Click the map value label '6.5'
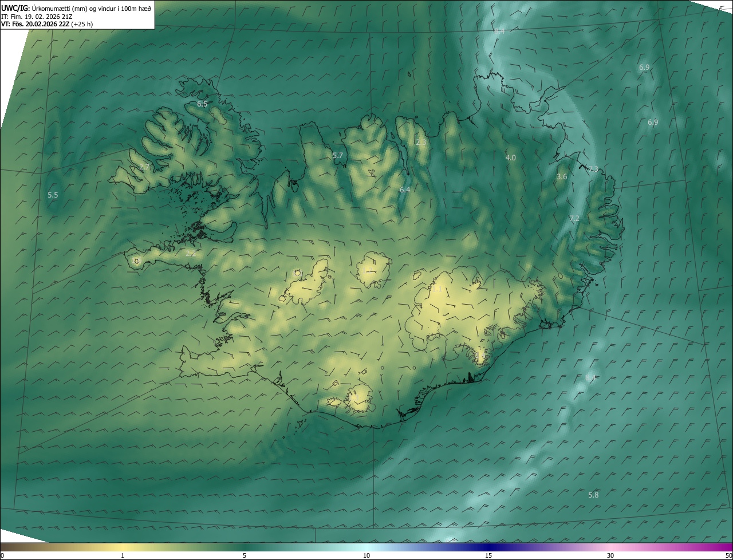733x560 pixels. [x=202, y=104]
